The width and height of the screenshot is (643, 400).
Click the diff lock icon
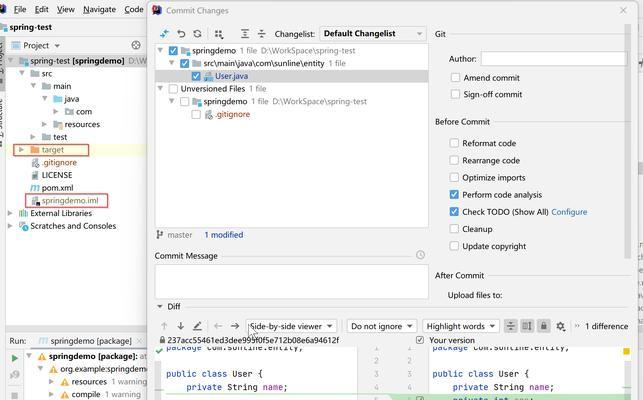[x=543, y=326]
